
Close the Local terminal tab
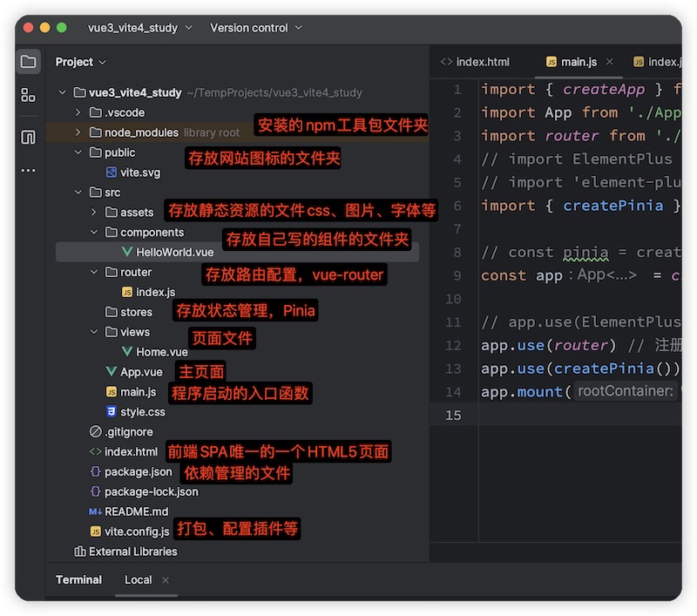coord(166,580)
